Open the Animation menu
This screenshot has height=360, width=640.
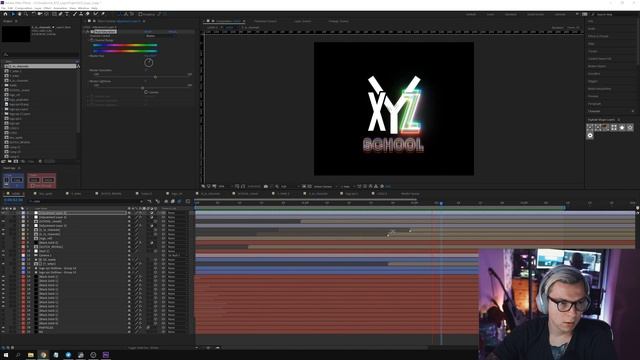[x=60, y=8]
